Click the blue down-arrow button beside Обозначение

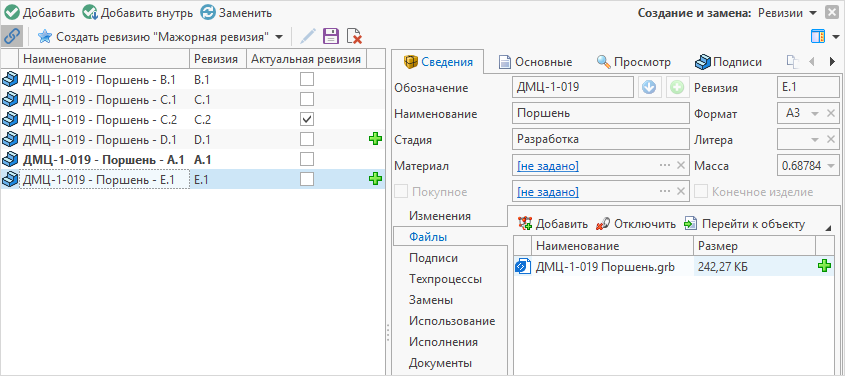point(649,87)
